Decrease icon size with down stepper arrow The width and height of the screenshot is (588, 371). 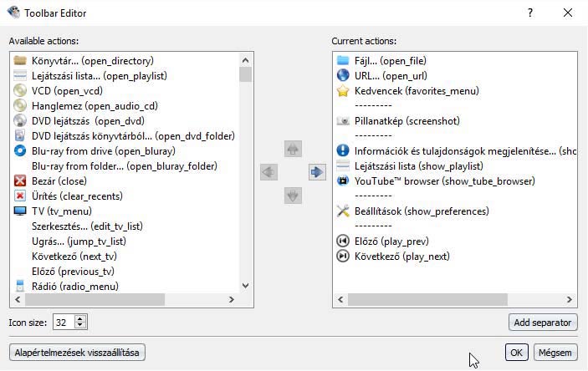pyautogui.click(x=79, y=326)
